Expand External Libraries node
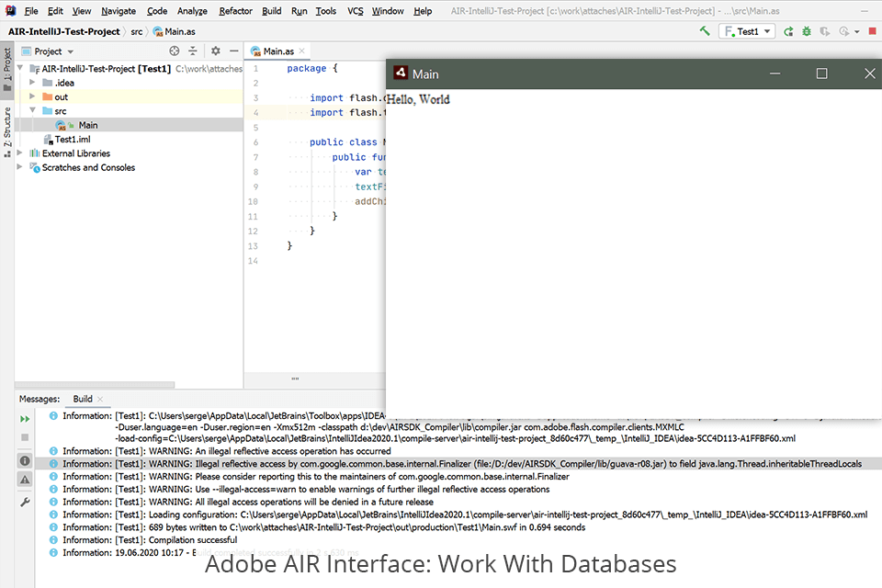This screenshot has height=588, width=882. (19, 153)
